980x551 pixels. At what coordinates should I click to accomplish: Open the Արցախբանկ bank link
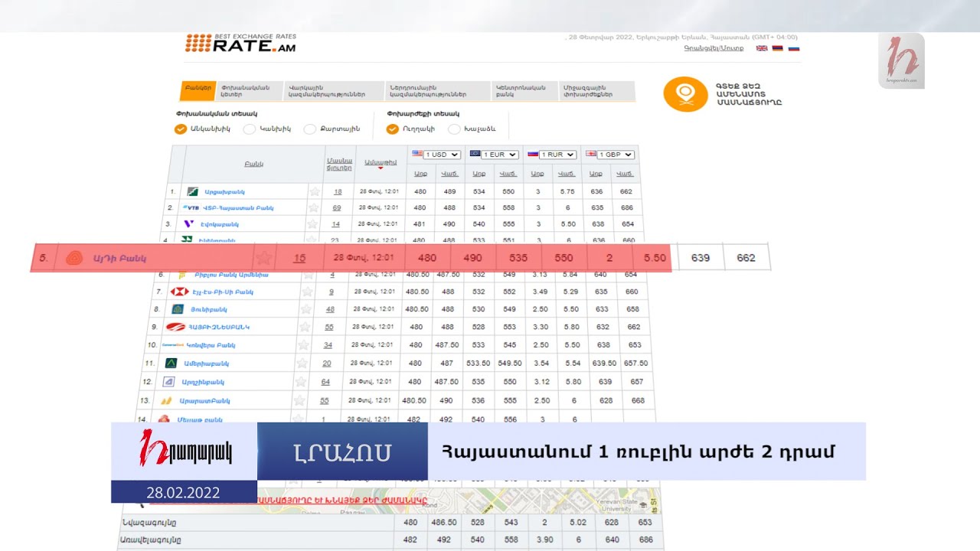(x=224, y=191)
